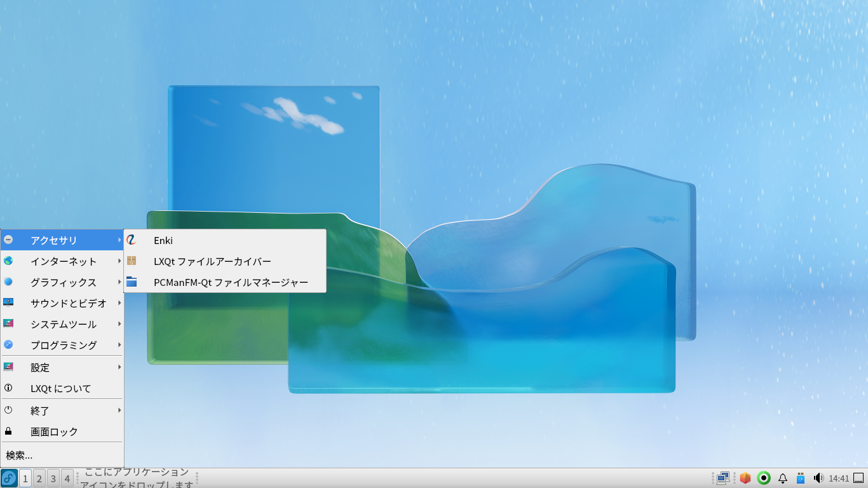Select the アクセサリ category
This screenshot has height=488, width=868.
pos(62,240)
